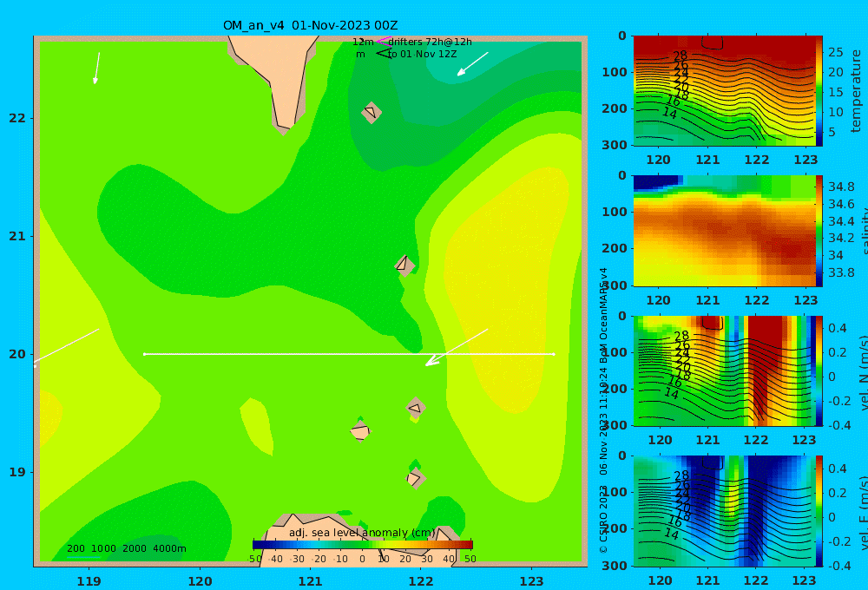Click the 'temperature' colorbar axis label
This screenshot has height=590, width=868.
[x=857, y=91]
